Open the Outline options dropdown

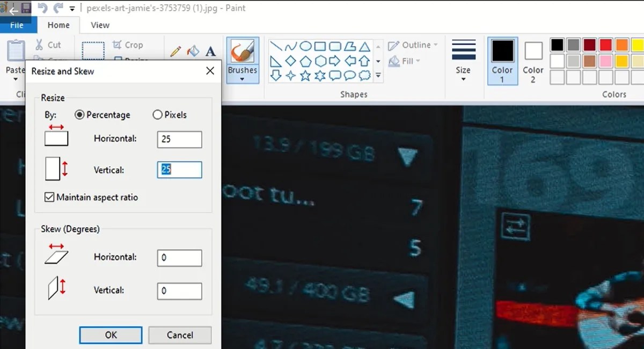click(x=437, y=45)
